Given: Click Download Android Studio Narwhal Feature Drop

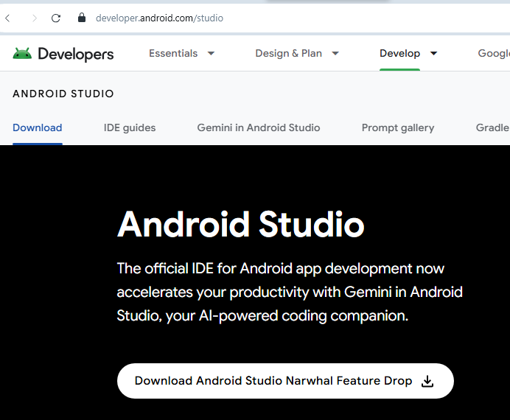Looking at the screenshot, I should 285,381.
